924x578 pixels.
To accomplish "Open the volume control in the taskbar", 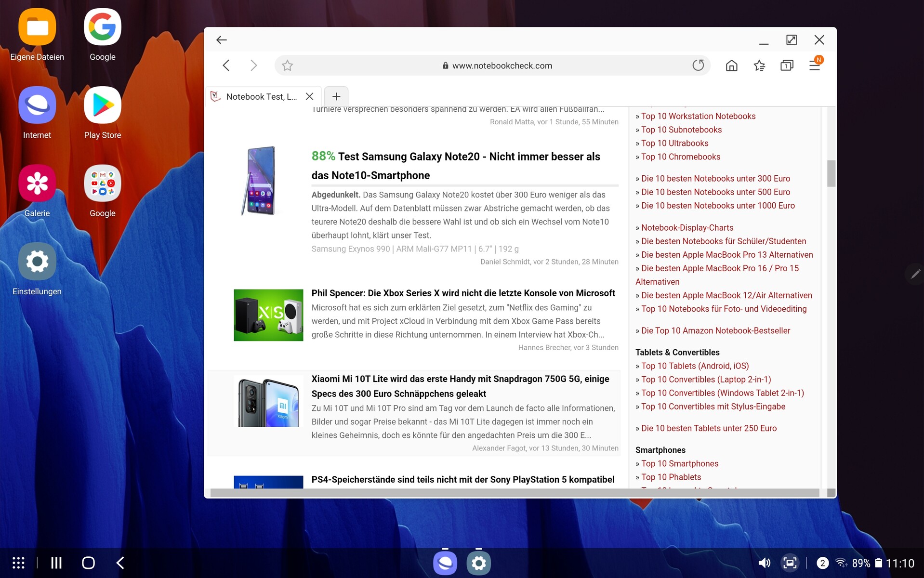I will pyautogui.click(x=765, y=563).
